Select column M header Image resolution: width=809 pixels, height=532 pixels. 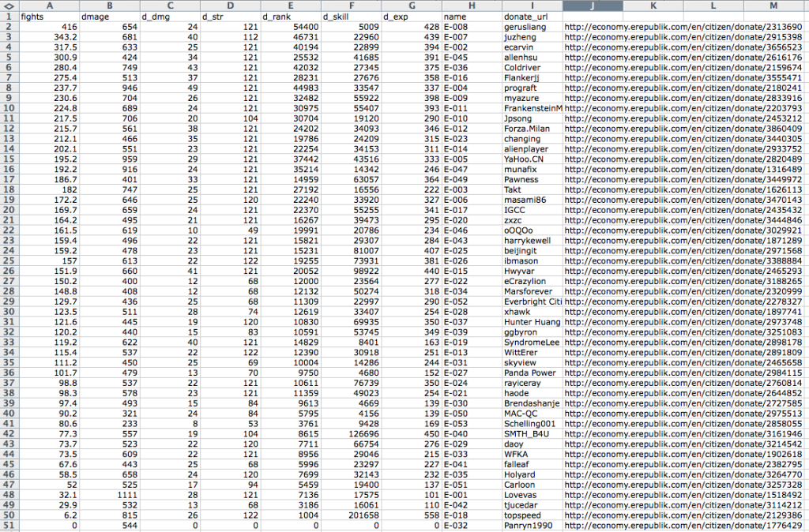click(x=772, y=5)
